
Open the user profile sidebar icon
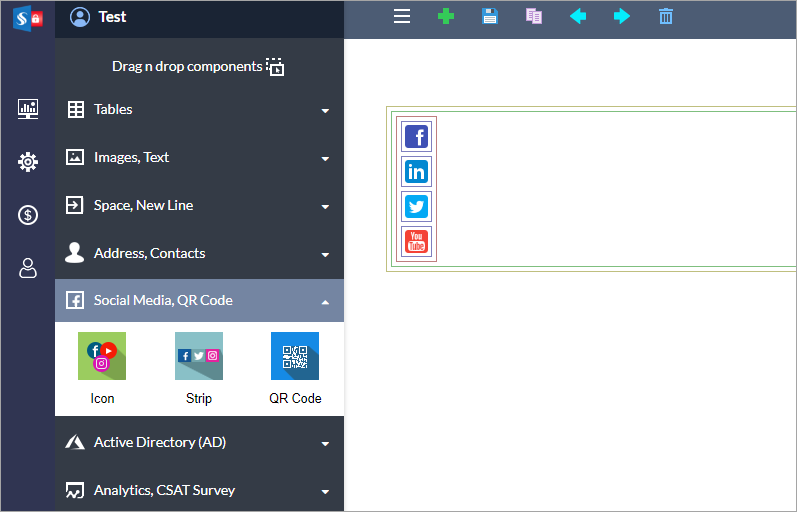[x=28, y=268]
